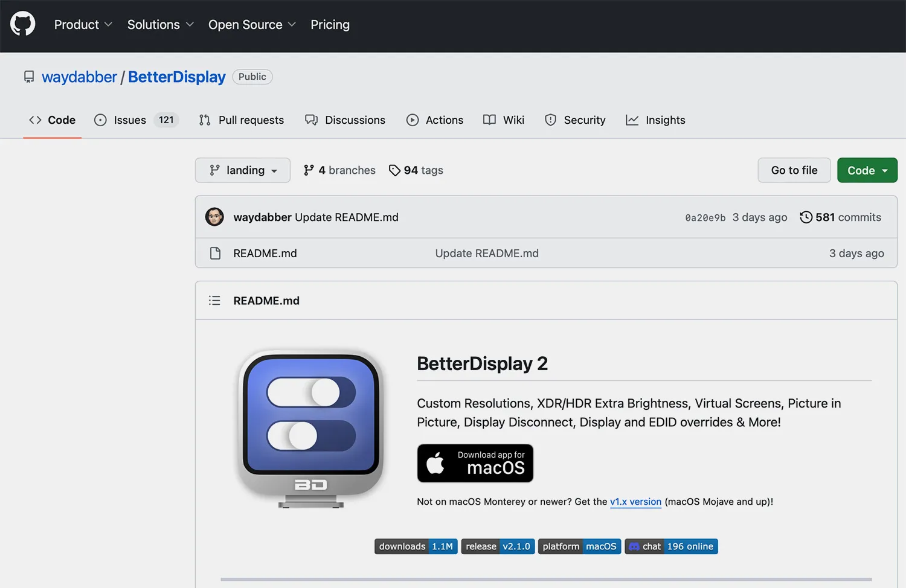Open README.md row commit message
This screenshot has height=588, width=906.
pyautogui.click(x=487, y=254)
